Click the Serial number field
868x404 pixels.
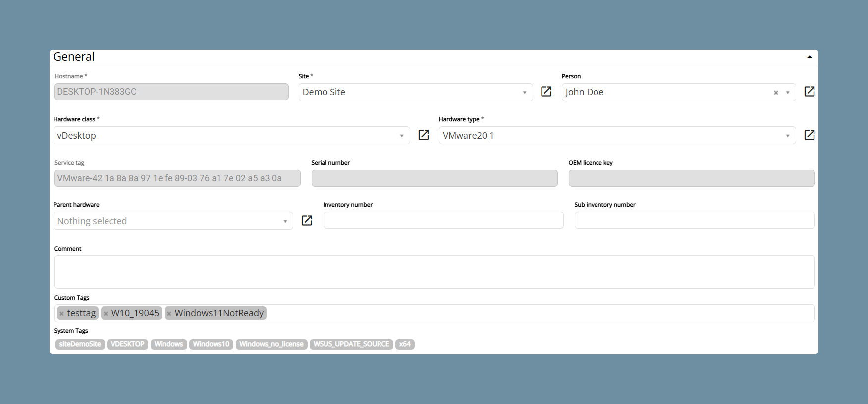[434, 178]
